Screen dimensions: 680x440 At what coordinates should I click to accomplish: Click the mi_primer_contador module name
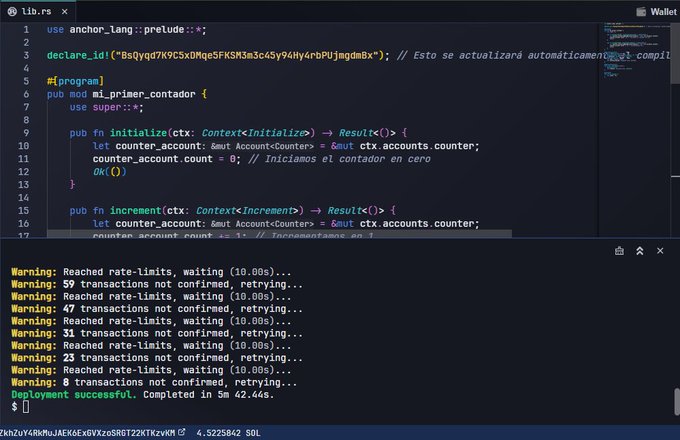click(144, 94)
